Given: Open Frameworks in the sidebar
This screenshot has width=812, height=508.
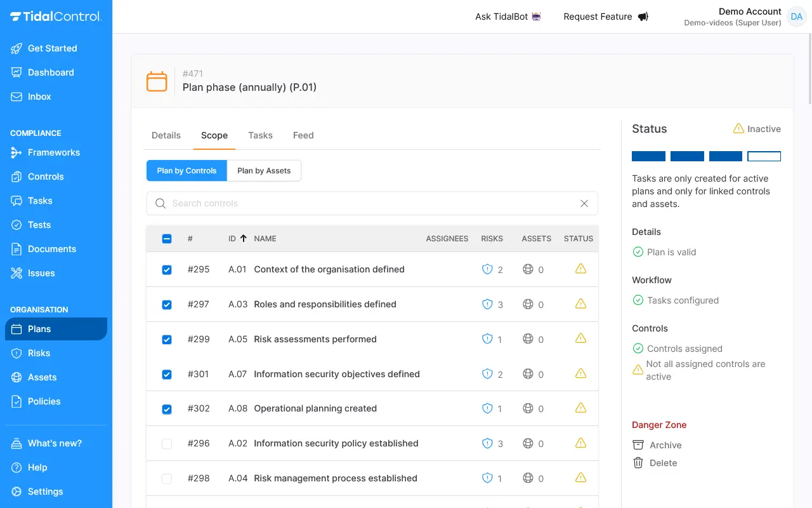Looking at the screenshot, I should (56, 152).
